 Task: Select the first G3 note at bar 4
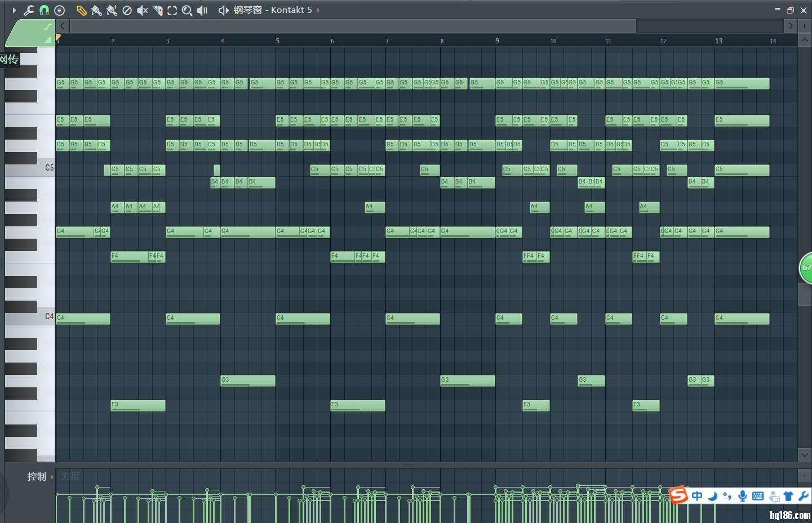click(248, 381)
